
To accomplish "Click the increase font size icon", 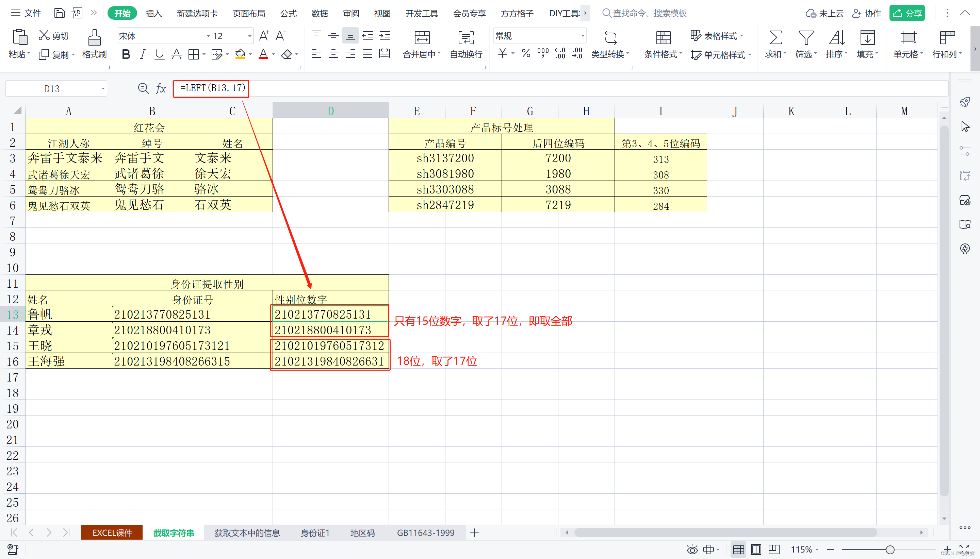I will click(264, 36).
